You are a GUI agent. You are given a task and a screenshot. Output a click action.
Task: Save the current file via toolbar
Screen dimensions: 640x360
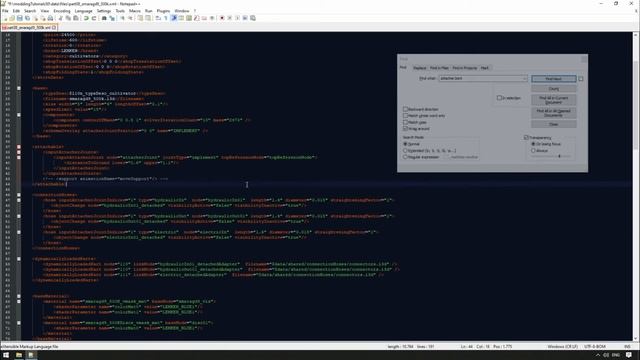pyautogui.click(x=20, y=18)
